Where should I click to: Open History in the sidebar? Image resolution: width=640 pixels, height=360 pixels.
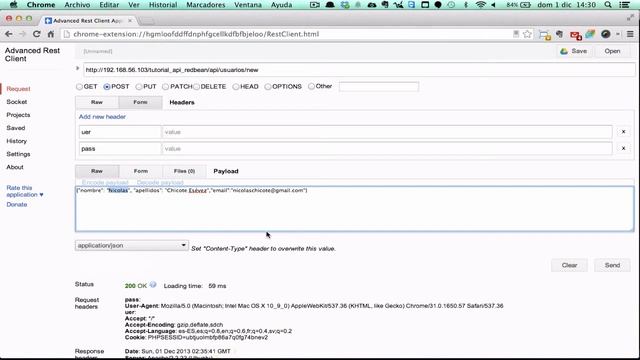click(17, 141)
